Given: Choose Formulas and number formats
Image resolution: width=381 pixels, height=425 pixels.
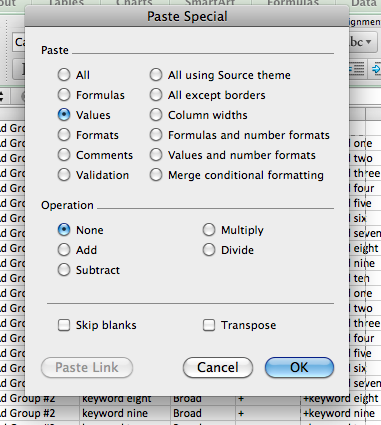Looking at the screenshot, I should click(x=156, y=135).
